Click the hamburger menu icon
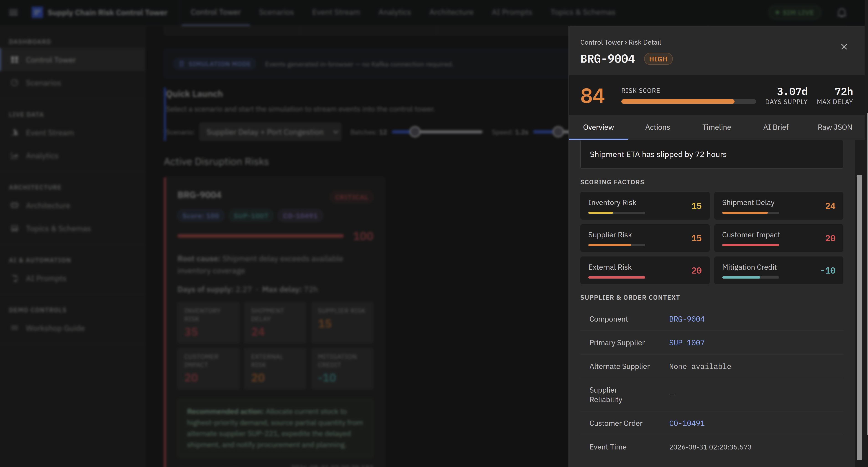Image resolution: width=868 pixels, height=467 pixels. click(x=13, y=13)
